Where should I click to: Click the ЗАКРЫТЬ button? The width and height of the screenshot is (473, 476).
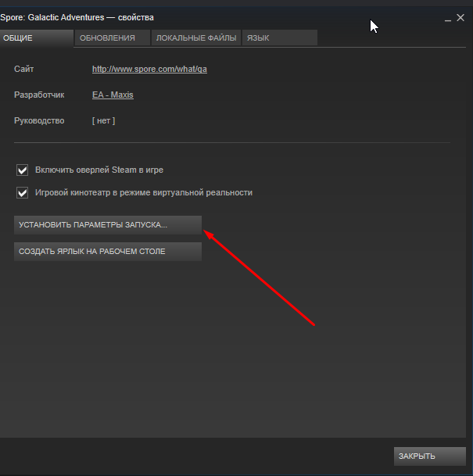[429, 456]
